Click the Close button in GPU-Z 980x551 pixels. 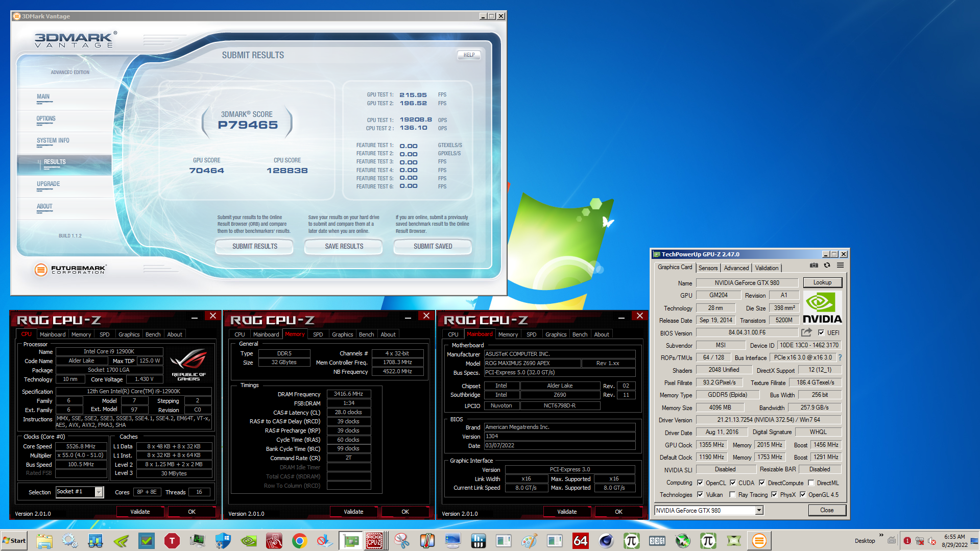(827, 510)
